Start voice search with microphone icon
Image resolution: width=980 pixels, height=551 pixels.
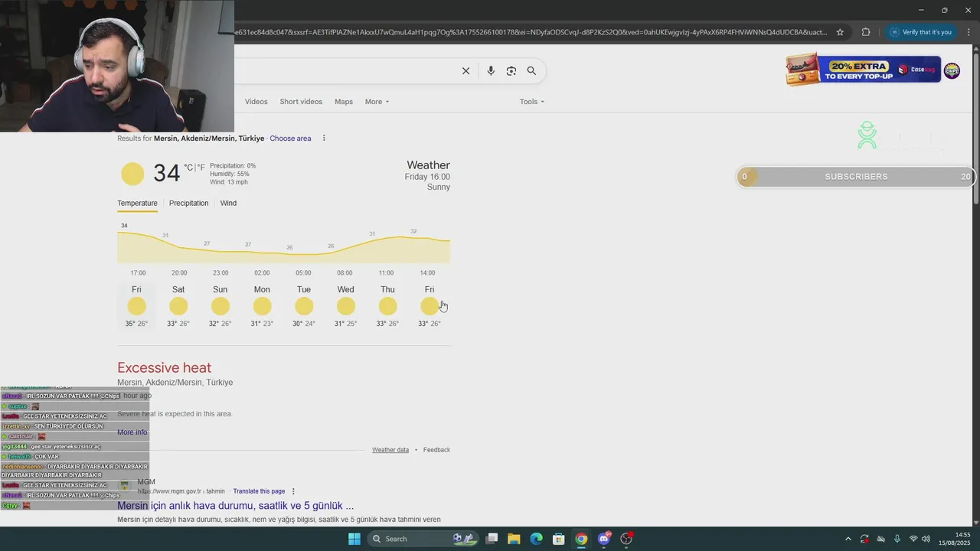491,70
